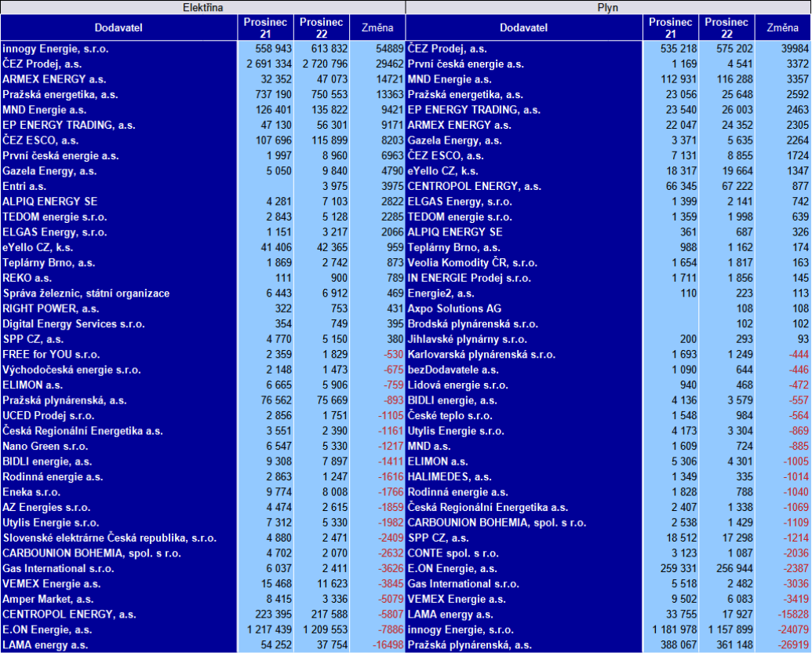Click Změna column header in Plyn table
The width and height of the screenshot is (812, 653).
[782, 28]
